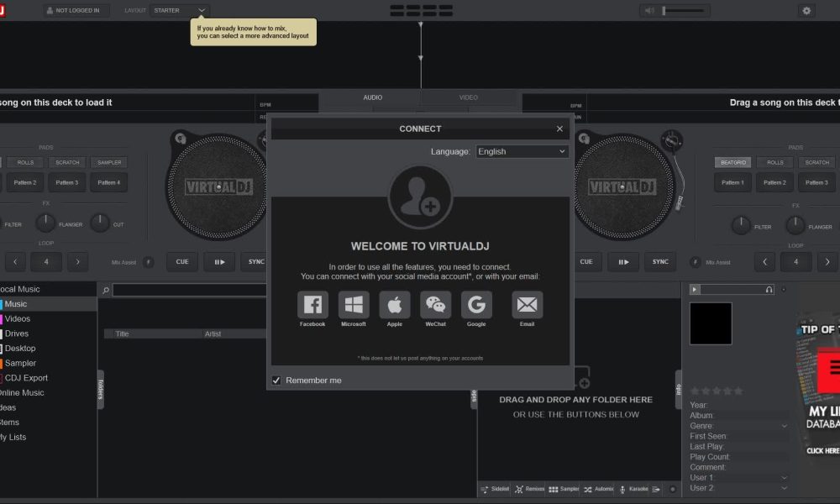Adjust right deck FILTER knob
Viewport: 840px width, 504px height.
click(x=741, y=225)
